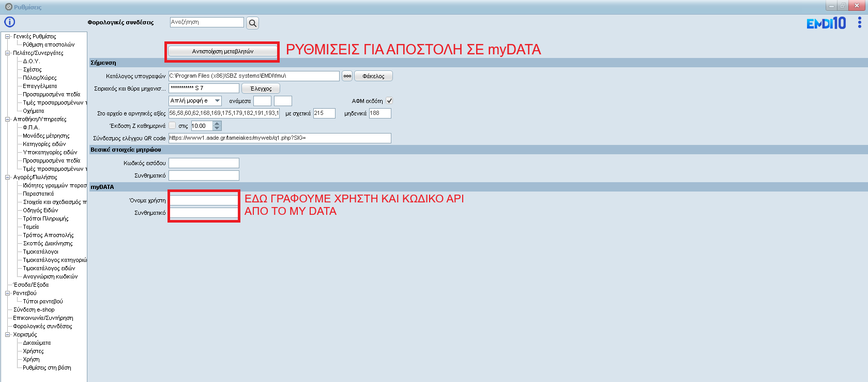Click the με σχετικά field showing 215

click(x=324, y=113)
